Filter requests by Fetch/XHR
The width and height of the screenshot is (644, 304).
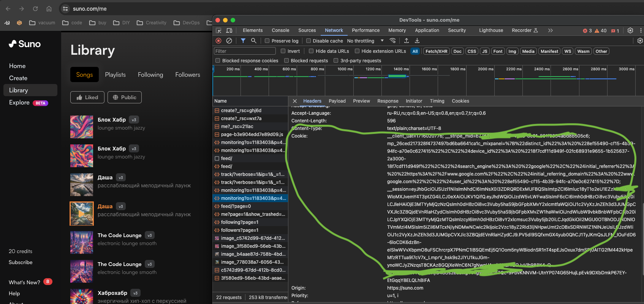click(x=436, y=51)
